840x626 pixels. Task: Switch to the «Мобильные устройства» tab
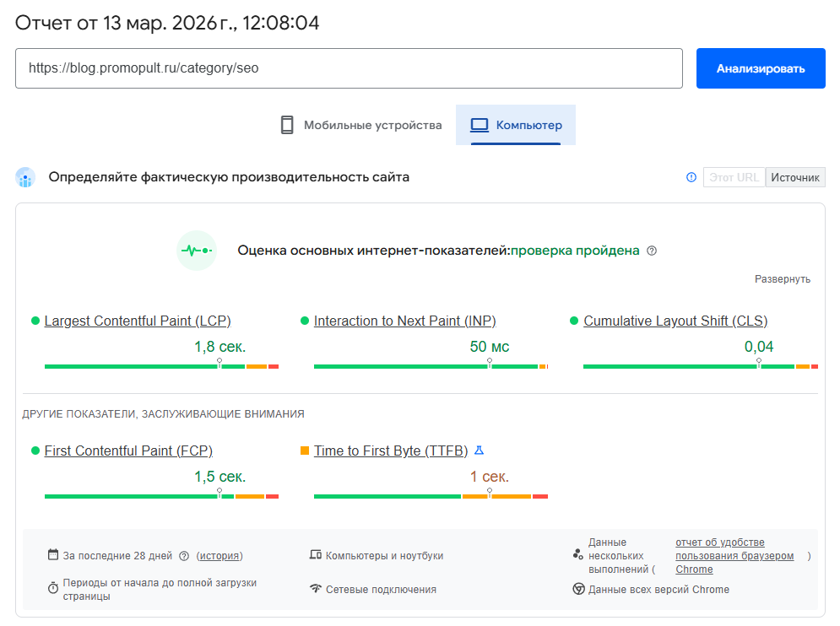coord(361,124)
